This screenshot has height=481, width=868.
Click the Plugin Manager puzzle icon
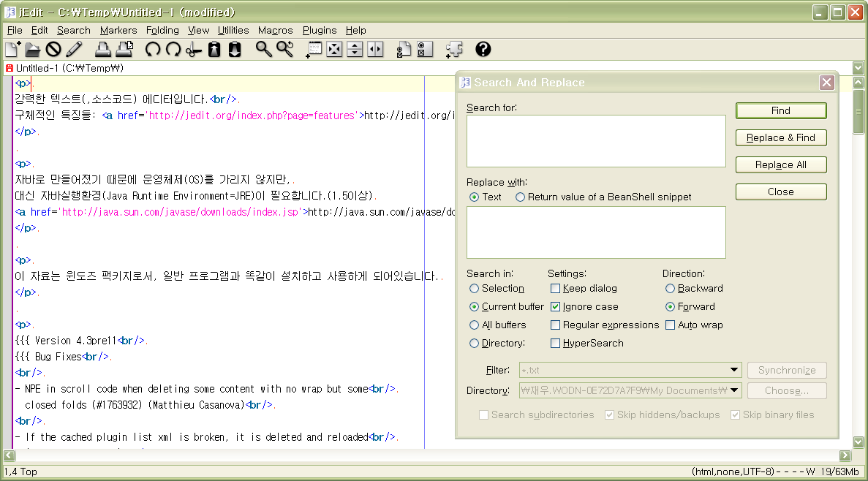click(454, 49)
